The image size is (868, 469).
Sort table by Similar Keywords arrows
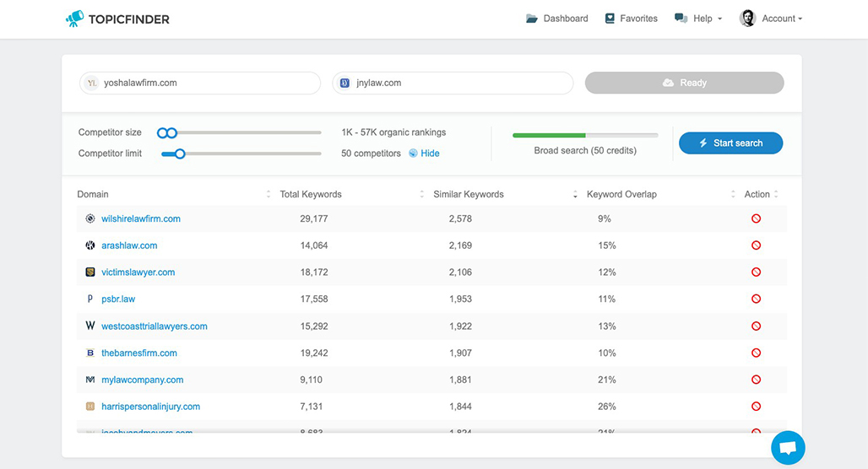(575, 194)
